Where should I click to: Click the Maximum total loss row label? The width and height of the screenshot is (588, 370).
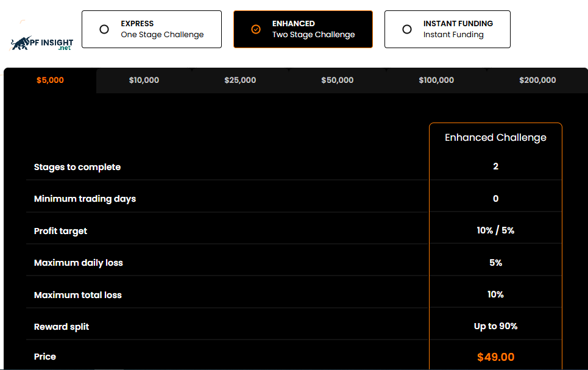tap(78, 295)
